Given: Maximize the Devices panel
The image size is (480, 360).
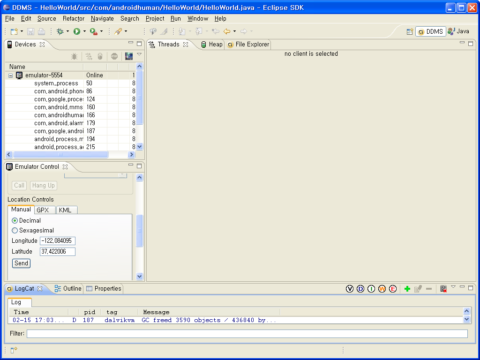Looking at the screenshot, I should point(139,44).
